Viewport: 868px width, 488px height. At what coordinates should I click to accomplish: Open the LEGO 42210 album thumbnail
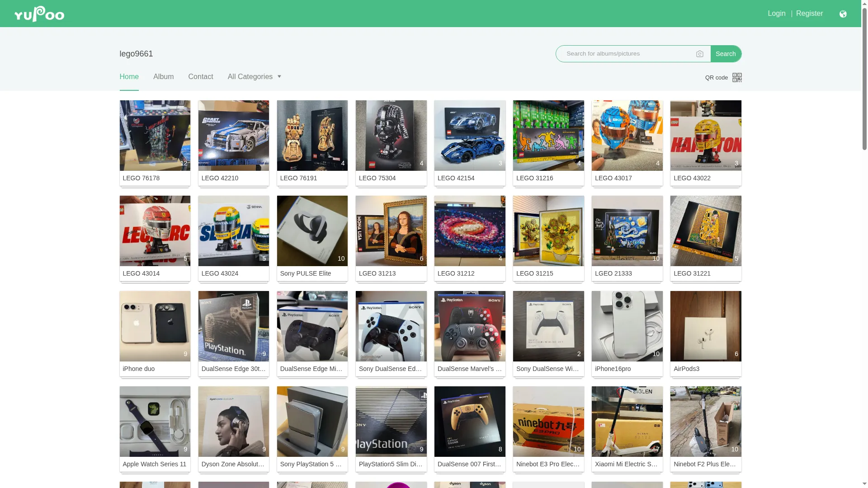tap(233, 136)
